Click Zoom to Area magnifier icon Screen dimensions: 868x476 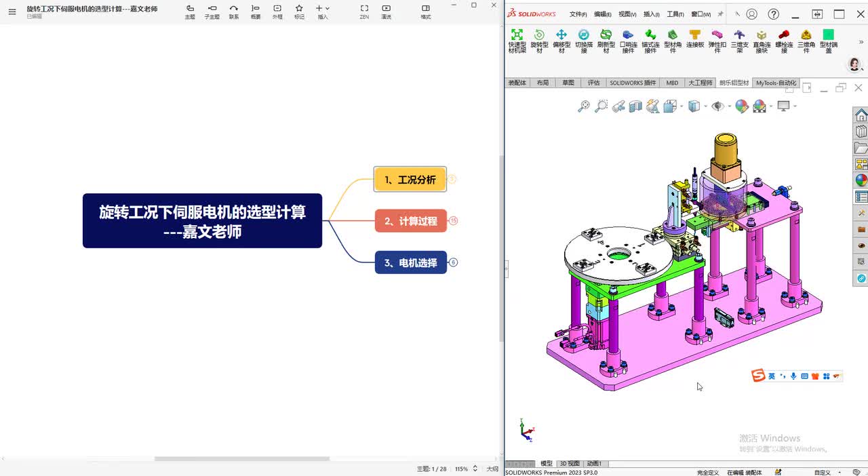(x=601, y=106)
